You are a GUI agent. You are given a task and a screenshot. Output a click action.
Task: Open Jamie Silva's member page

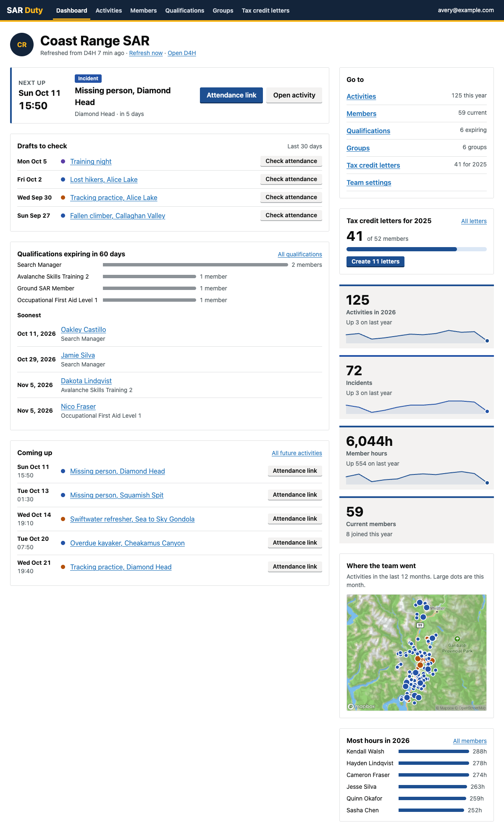(x=78, y=355)
